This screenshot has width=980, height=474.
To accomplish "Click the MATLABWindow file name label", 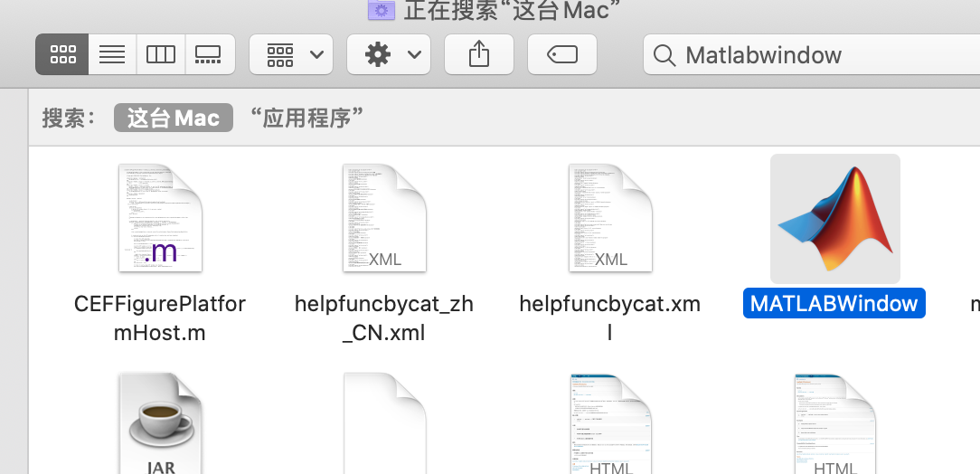I will [834, 303].
